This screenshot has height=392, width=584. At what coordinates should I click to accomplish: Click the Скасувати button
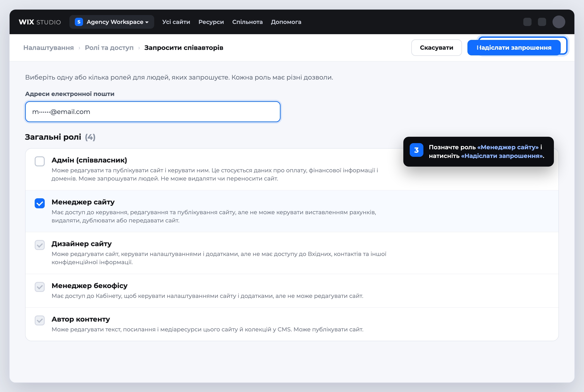436,48
